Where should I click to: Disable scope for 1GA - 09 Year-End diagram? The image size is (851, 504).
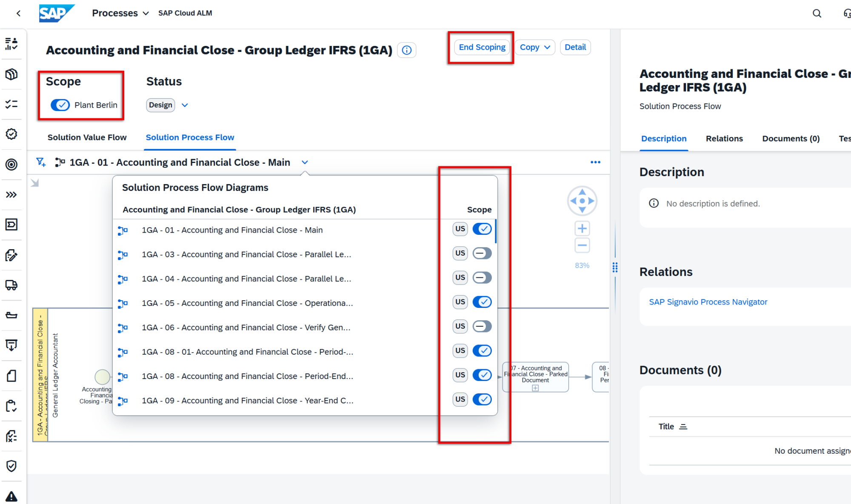click(482, 399)
